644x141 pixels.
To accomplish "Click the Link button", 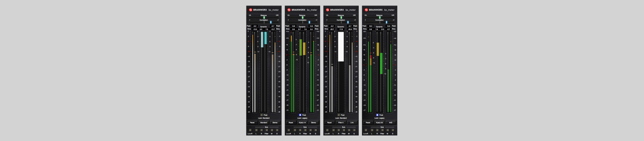I will pos(352,123).
